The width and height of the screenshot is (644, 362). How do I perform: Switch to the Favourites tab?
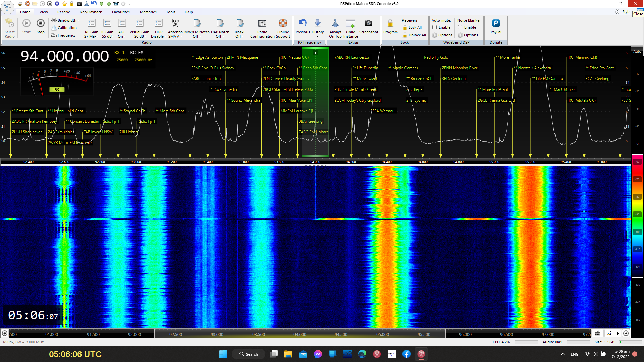pos(121,12)
